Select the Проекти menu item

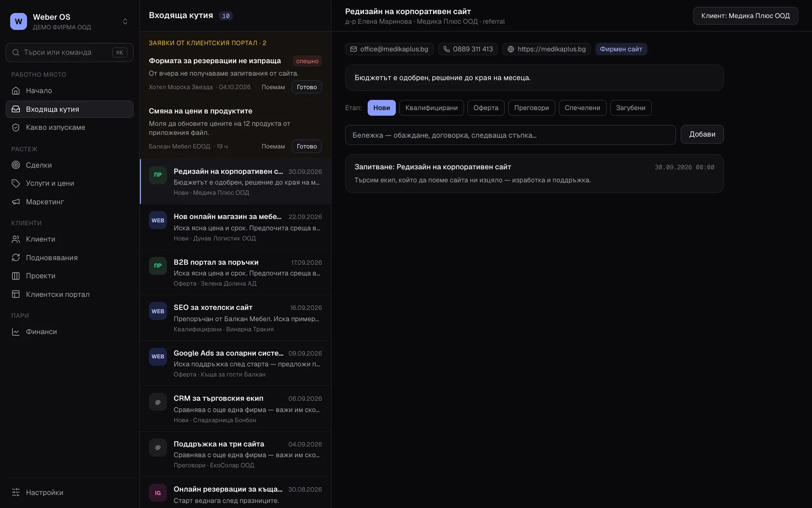(x=70, y=276)
